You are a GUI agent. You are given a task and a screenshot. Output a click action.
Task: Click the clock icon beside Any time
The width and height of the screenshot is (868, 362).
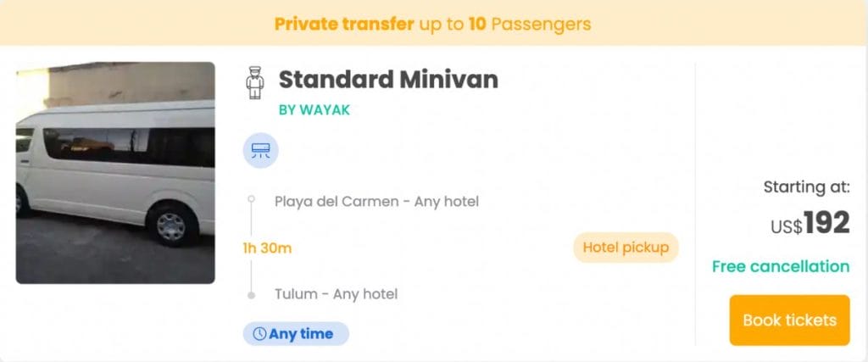coord(259,334)
